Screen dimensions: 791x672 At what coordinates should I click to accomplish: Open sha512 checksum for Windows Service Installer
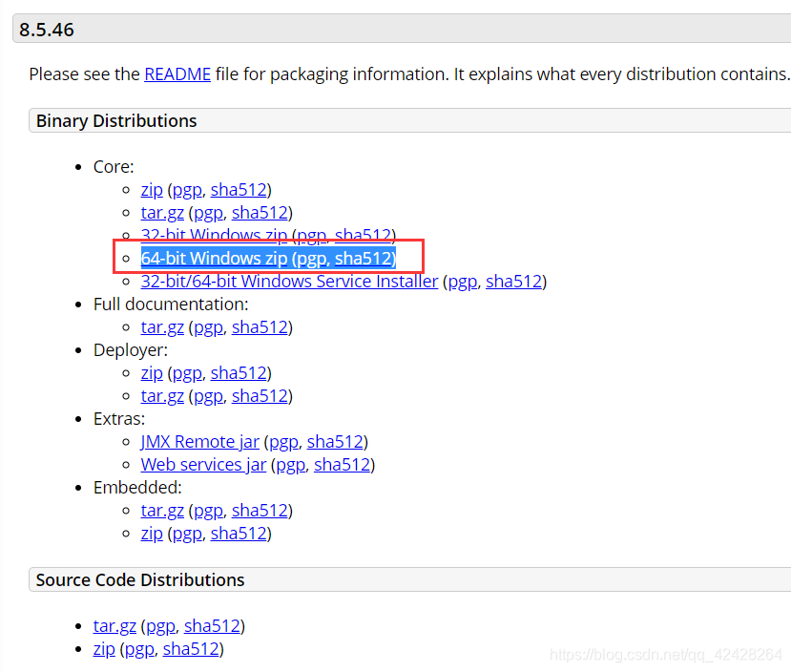click(514, 282)
